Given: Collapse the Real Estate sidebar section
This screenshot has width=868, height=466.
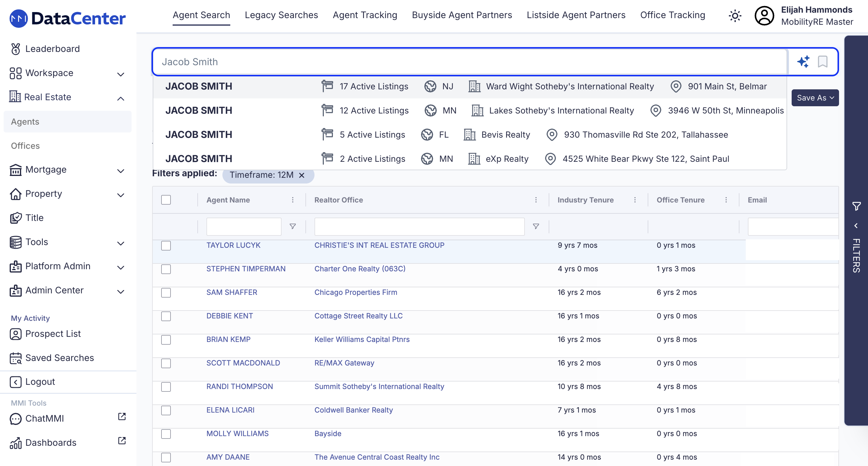Looking at the screenshot, I should click(x=121, y=99).
